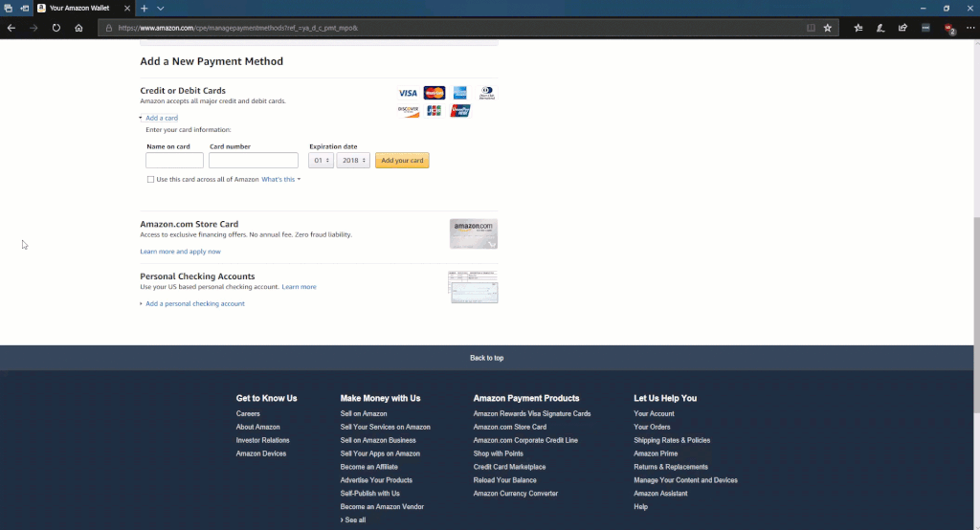Open Amazon.com Corporate Credit Line link
The image size is (980, 530).
[x=525, y=440]
